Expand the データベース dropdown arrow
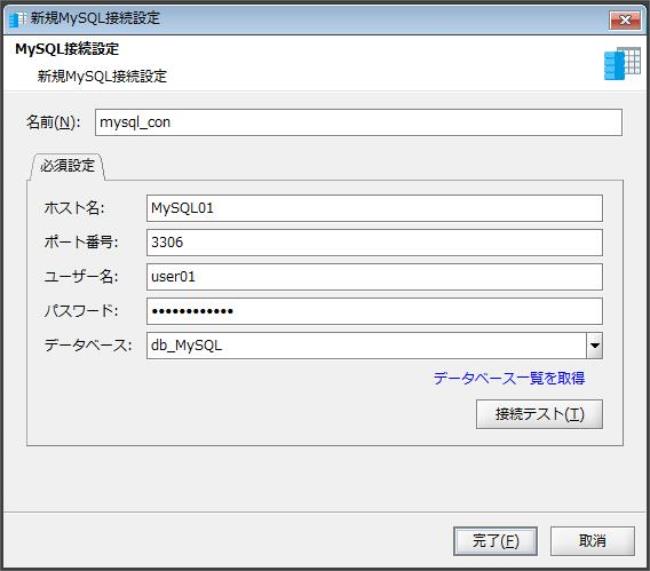This screenshot has width=650, height=571. [x=594, y=346]
